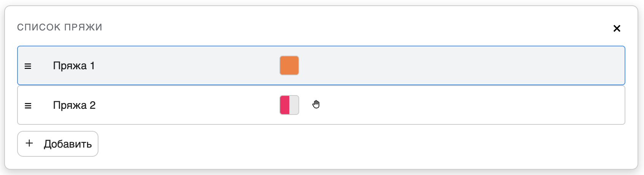
Task: Close the Список пряжи panel
Action: (617, 29)
